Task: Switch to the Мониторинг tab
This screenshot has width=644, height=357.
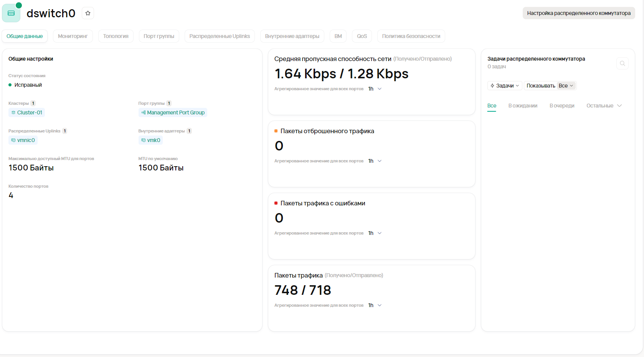Action: pos(73,36)
